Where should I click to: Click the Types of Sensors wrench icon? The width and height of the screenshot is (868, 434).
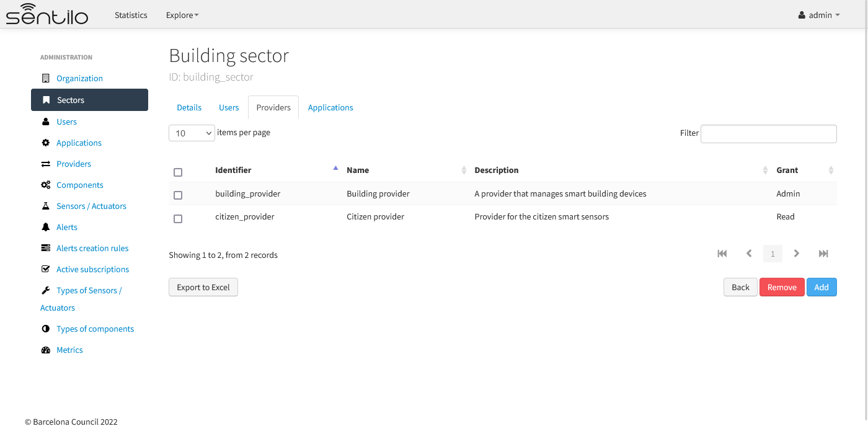click(45, 290)
